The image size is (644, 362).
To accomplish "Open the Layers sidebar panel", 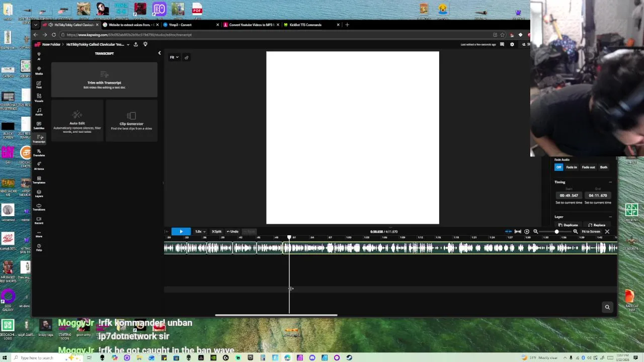I will point(39,193).
